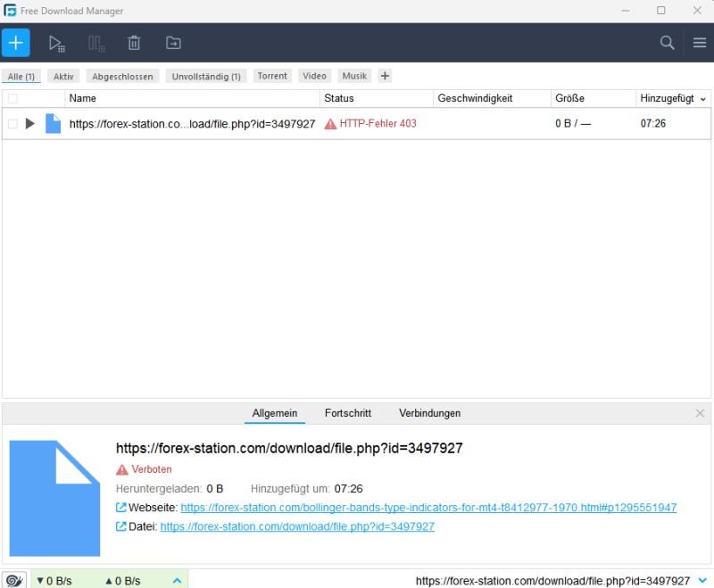
Task: Click warning icon beside Verboten
Action: 122,469
